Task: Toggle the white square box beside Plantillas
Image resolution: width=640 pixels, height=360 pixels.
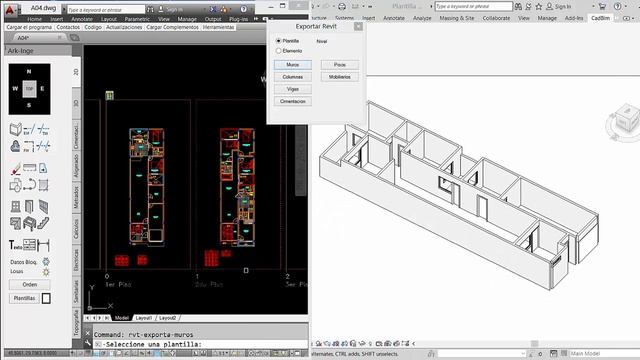Action: (46, 298)
